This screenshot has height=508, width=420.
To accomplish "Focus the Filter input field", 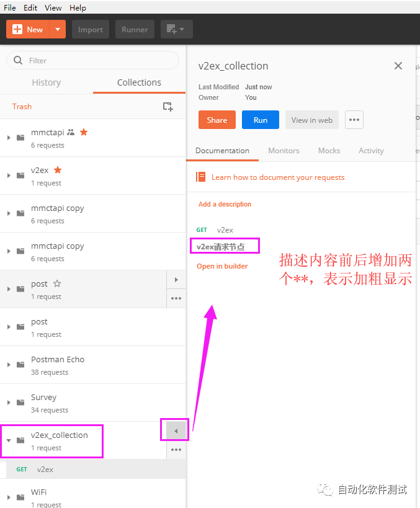I will 92,60.
